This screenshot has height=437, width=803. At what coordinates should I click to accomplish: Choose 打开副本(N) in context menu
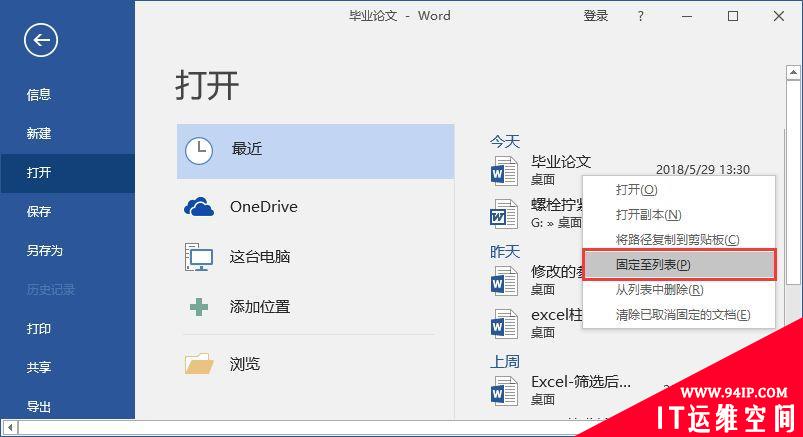pos(679,215)
